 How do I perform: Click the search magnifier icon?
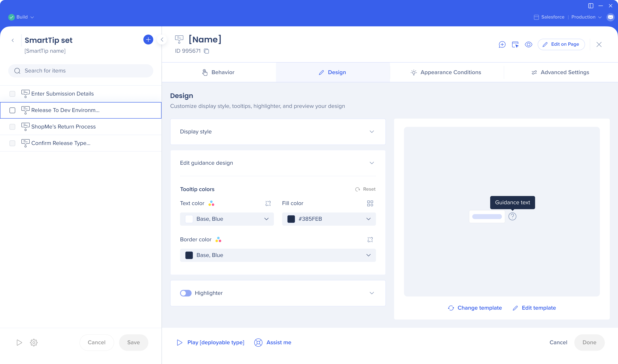(17, 71)
